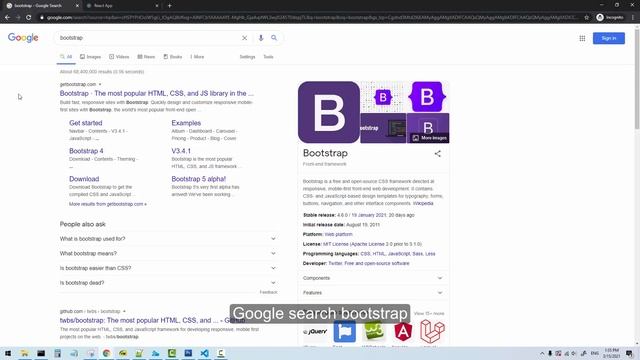The image size is (640, 360).
Task: Open File Explorer from the taskbar
Action: [x=24, y=353]
